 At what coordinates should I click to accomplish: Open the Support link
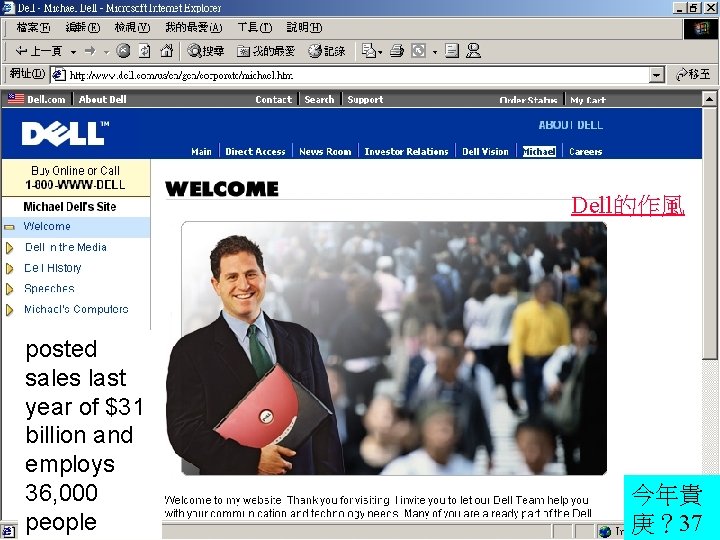click(x=365, y=99)
